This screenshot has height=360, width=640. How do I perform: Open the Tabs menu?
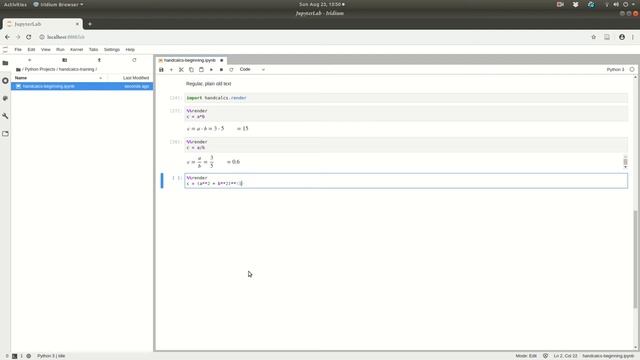[93, 49]
